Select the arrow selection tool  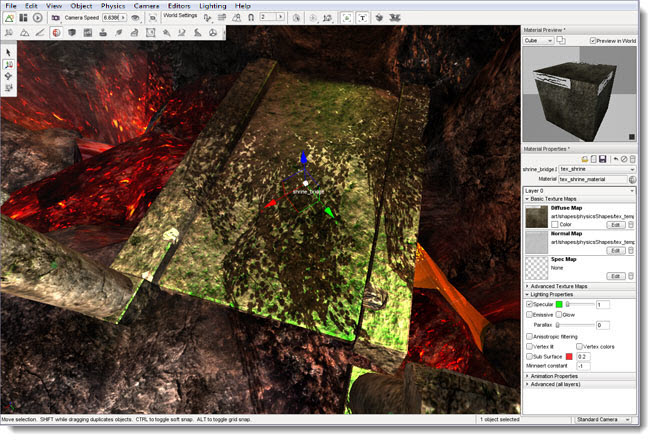pyautogui.click(x=8, y=52)
